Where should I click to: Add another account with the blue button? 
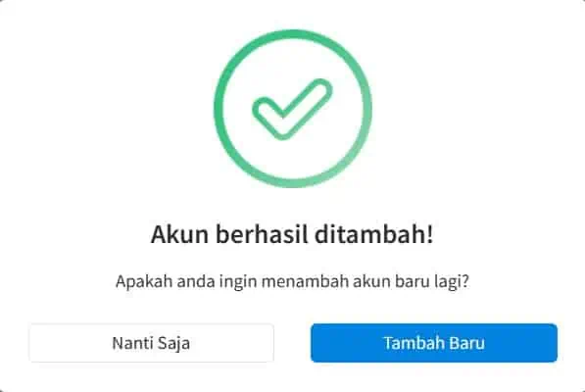pos(434,343)
